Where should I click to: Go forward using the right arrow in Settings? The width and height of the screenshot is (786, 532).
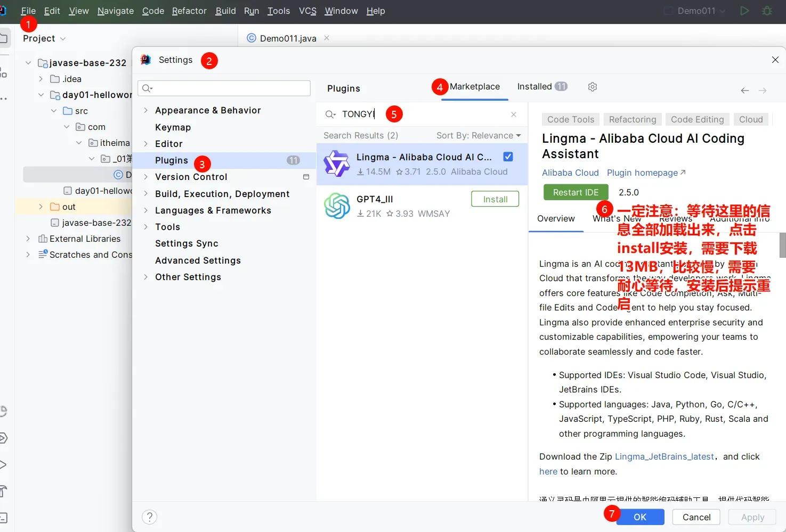pyautogui.click(x=763, y=91)
